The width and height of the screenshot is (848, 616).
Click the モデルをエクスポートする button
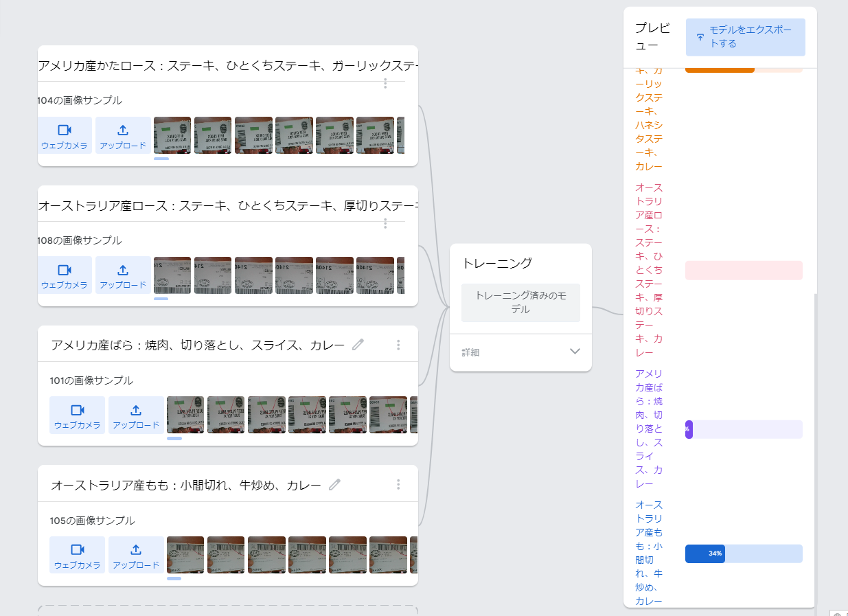click(x=745, y=37)
